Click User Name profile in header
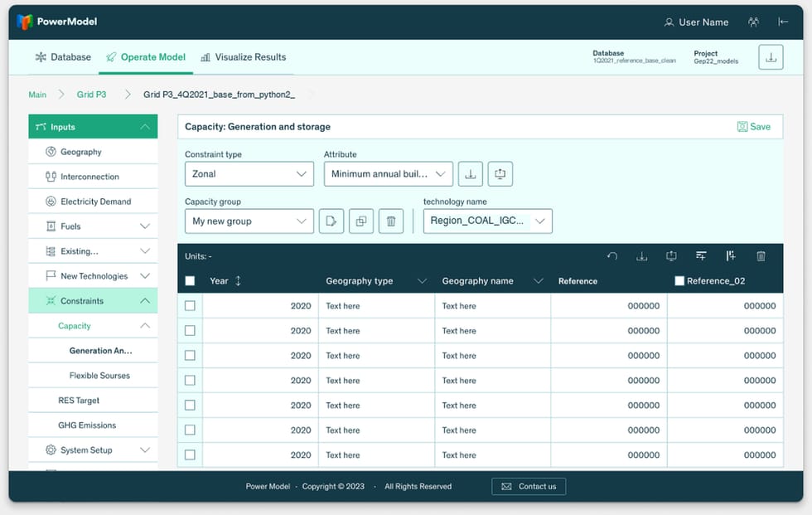This screenshot has width=812, height=515. tap(697, 22)
